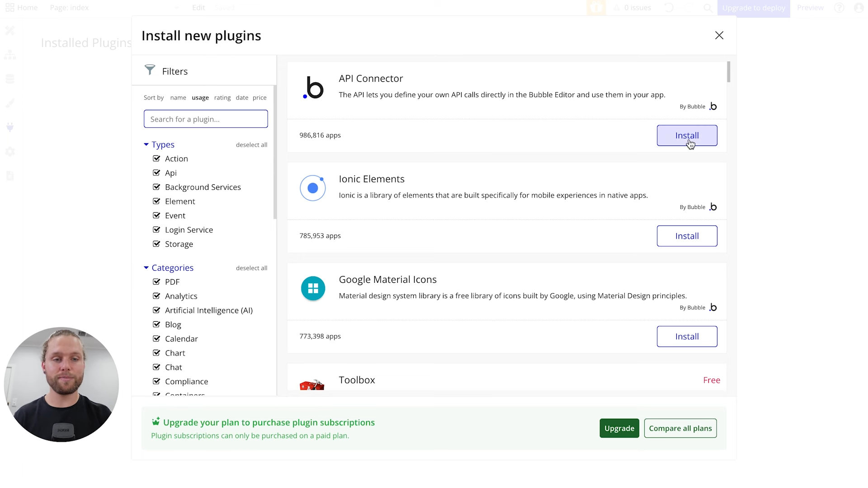
Task: Disable the Calendar category filter
Action: pos(156,338)
